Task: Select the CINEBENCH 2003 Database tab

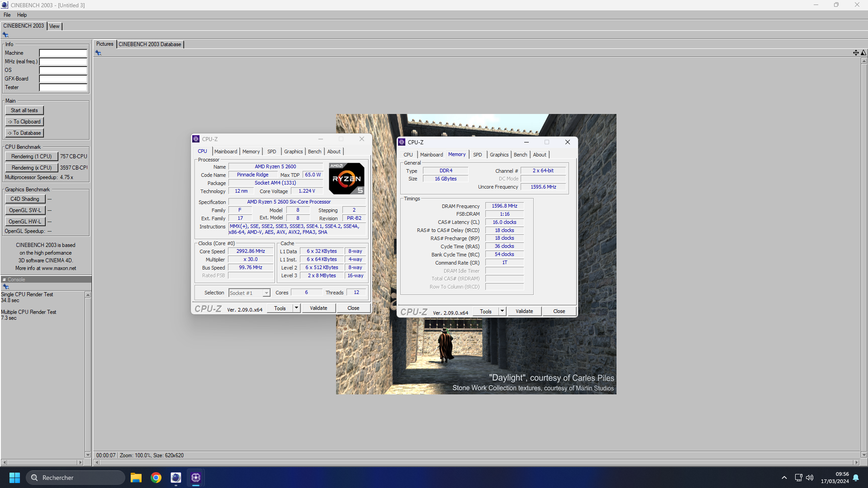Action: [150, 44]
